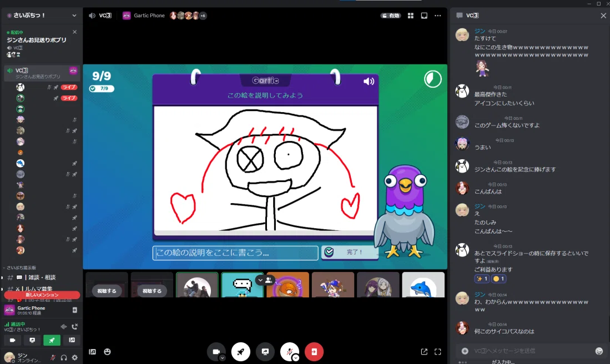Add the yellow circle reaction with count 1
This screenshot has width=610, height=364.
pos(499,279)
